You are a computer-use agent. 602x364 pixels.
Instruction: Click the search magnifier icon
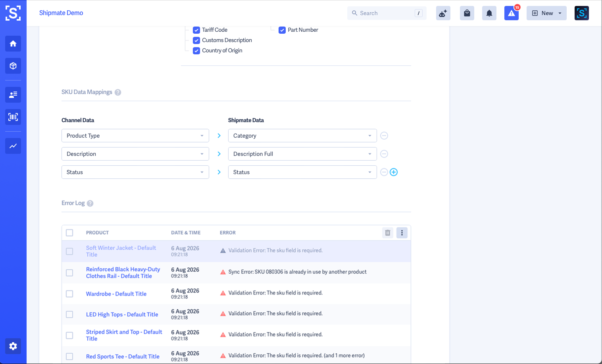355,13
